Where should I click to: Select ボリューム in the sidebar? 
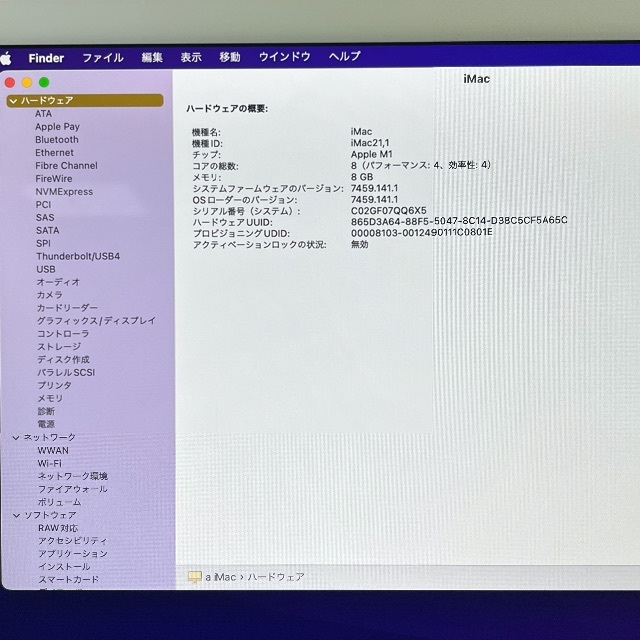59,502
